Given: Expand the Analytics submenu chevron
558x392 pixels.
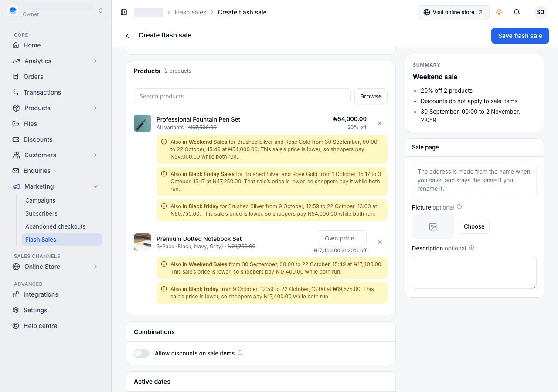Looking at the screenshot, I should pos(95,61).
